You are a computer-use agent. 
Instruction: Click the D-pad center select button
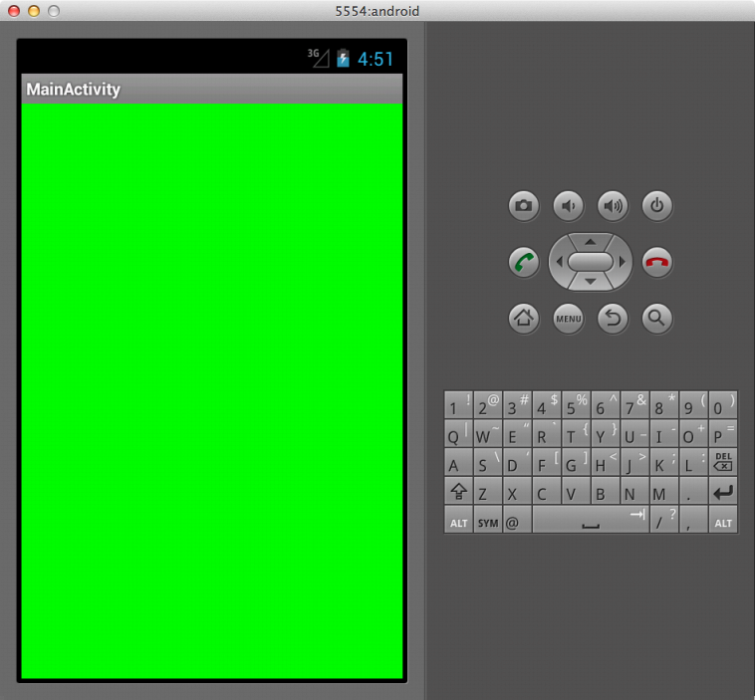point(591,262)
